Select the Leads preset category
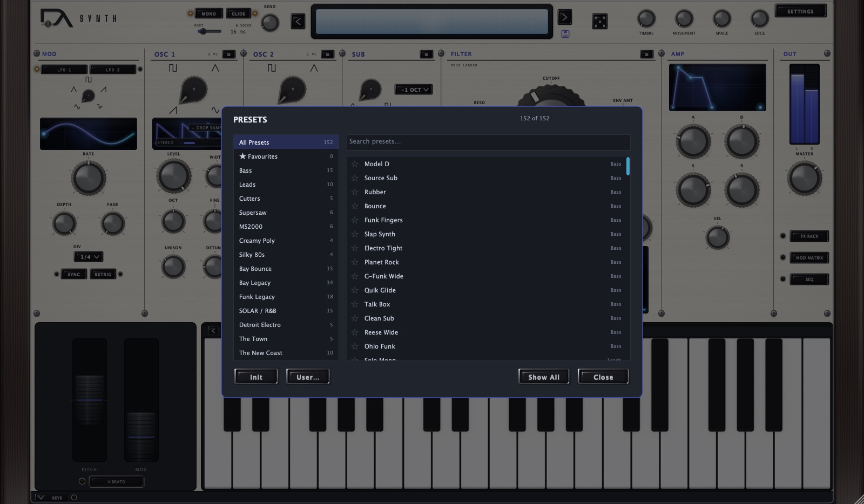The height and width of the screenshot is (504, 864). pyautogui.click(x=286, y=184)
